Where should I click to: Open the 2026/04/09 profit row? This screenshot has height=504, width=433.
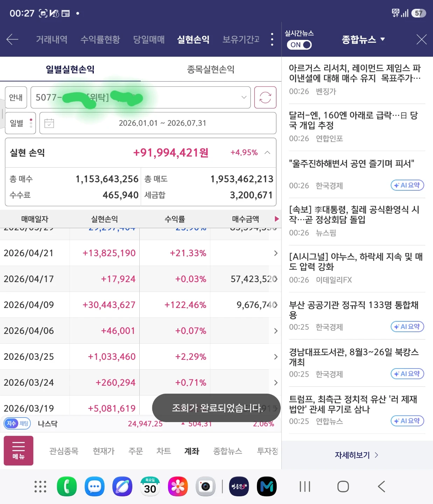pyautogui.click(x=140, y=305)
